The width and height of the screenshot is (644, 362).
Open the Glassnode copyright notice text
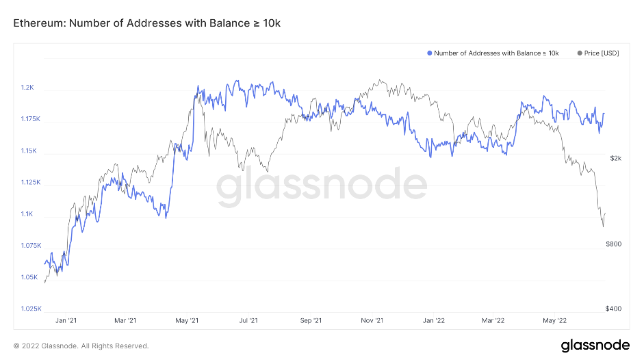point(81,346)
